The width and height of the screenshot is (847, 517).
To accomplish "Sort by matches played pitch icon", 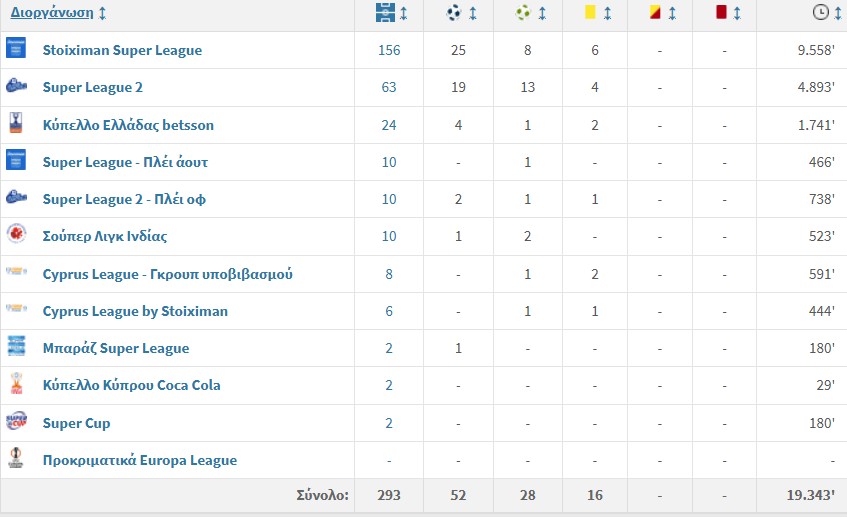I will point(385,12).
